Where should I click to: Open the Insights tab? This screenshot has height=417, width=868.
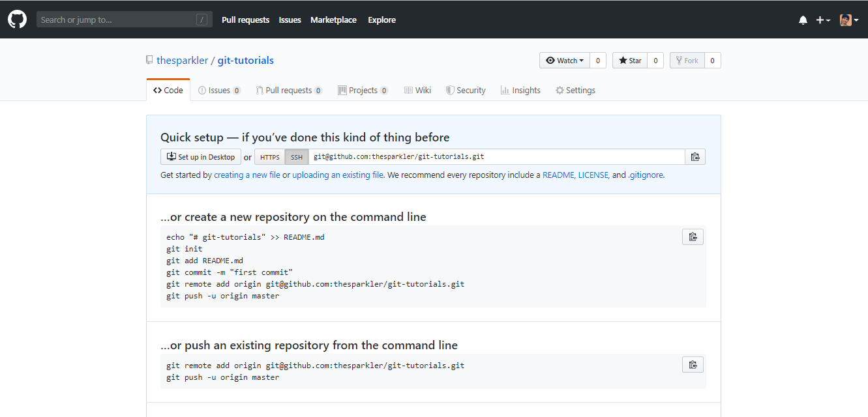tap(520, 91)
